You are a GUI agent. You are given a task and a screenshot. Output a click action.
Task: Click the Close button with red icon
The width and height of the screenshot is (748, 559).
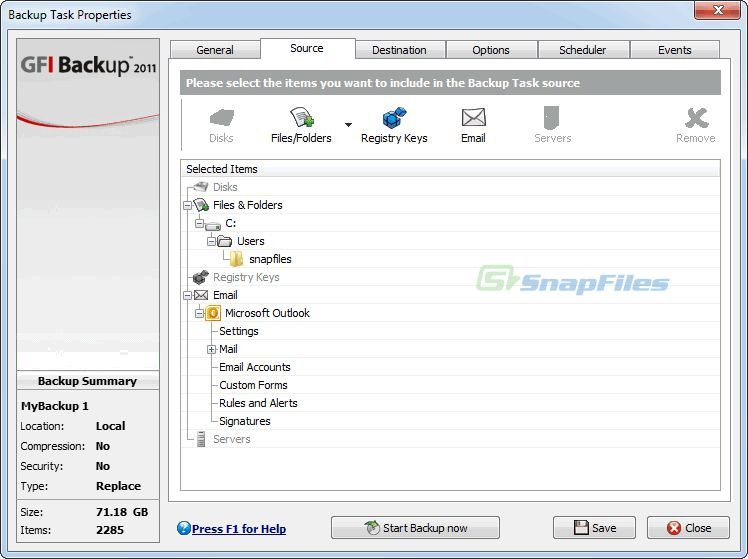coord(688,528)
